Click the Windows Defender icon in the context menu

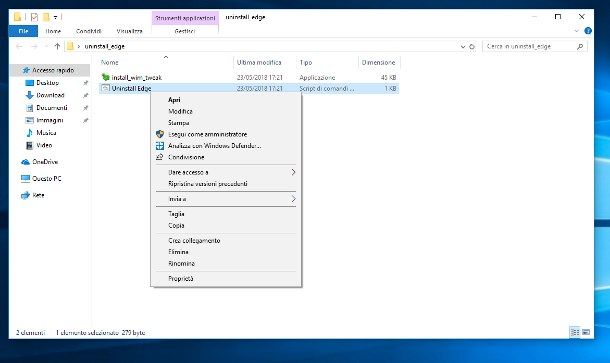(160, 146)
